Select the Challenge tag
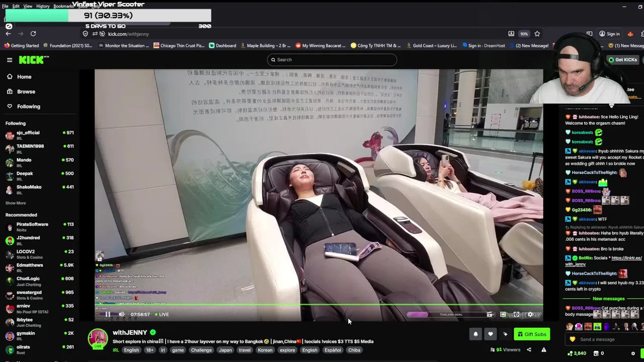This screenshot has width=644, height=362. pyautogui.click(x=201, y=350)
